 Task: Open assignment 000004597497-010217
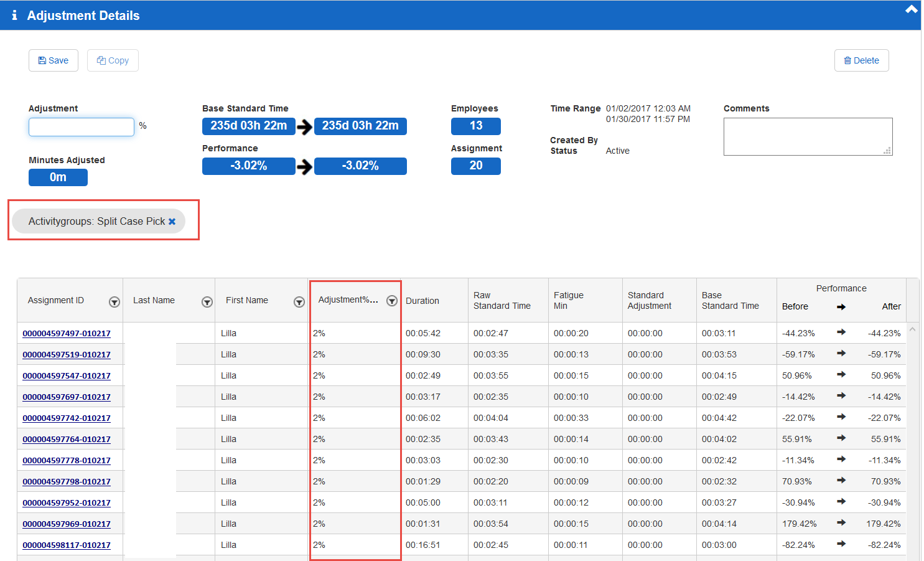67,334
